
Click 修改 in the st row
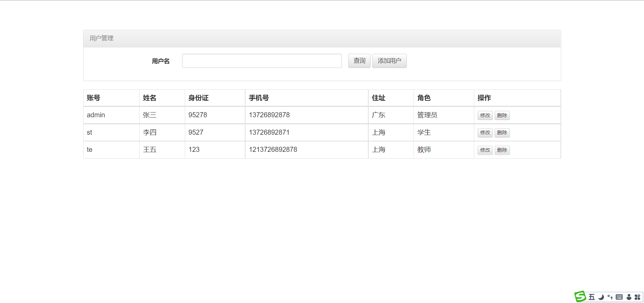(x=485, y=133)
